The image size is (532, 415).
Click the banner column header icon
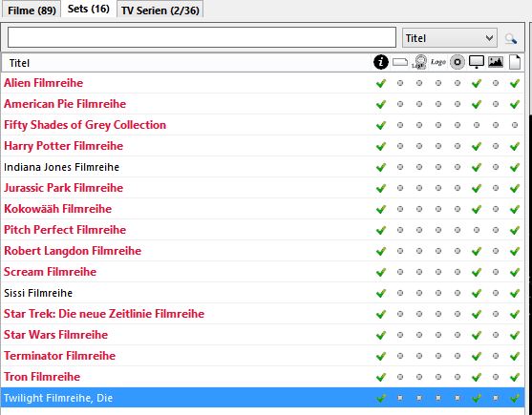point(400,62)
